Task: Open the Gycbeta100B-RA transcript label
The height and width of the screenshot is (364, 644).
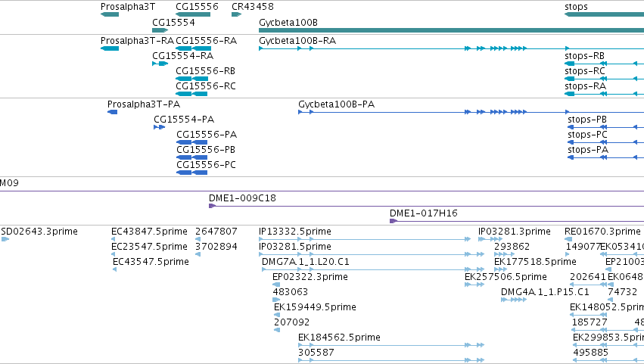Action: 297,41
